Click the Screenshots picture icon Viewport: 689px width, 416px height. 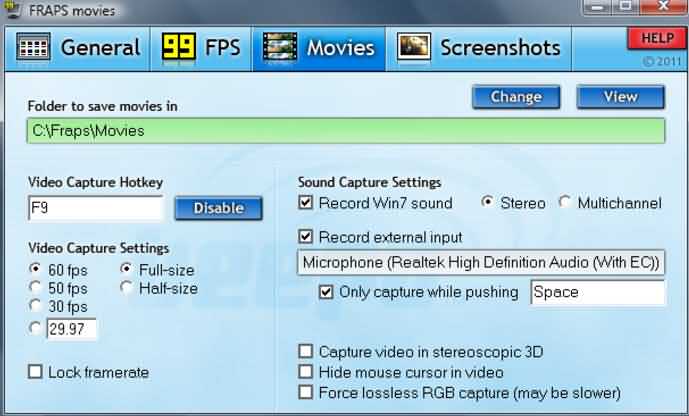(414, 47)
